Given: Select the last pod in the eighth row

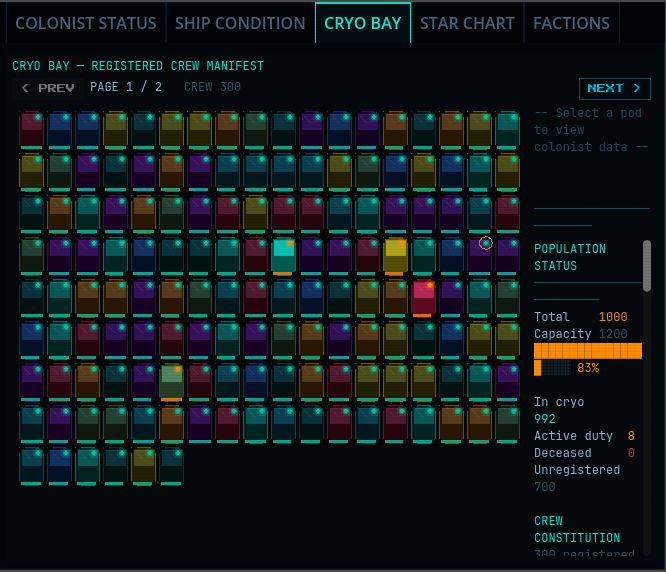Looking at the screenshot, I should tap(508, 425).
